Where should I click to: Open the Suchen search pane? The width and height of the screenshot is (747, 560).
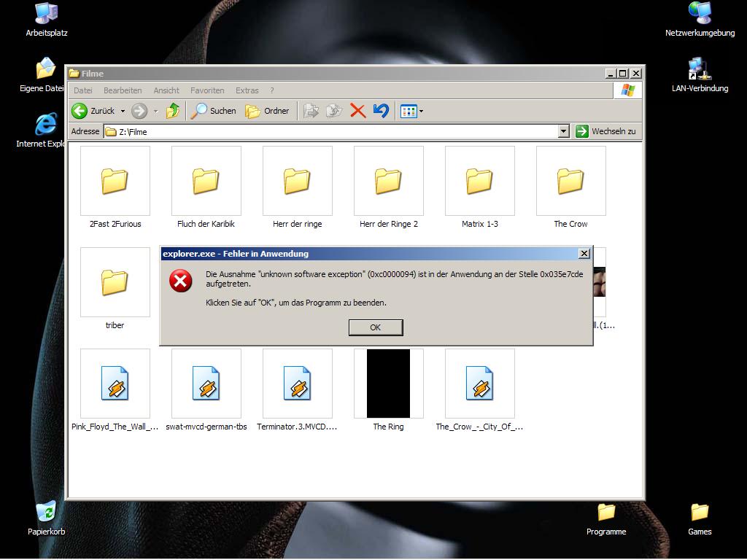[x=213, y=111]
